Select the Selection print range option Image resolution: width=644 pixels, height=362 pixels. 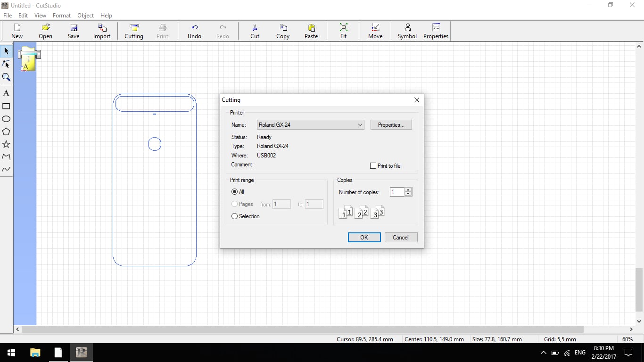[235, 216]
